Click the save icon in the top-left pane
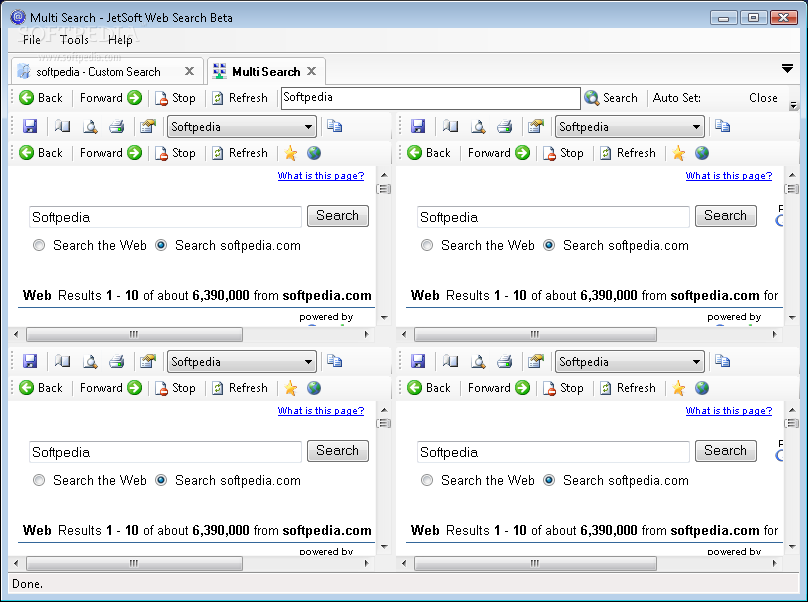This screenshot has width=808, height=602. click(30, 126)
